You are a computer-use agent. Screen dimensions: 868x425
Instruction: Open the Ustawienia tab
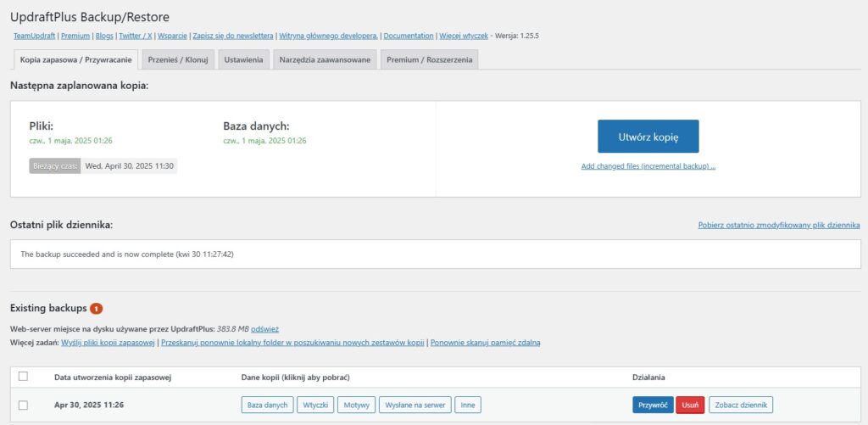click(243, 60)
